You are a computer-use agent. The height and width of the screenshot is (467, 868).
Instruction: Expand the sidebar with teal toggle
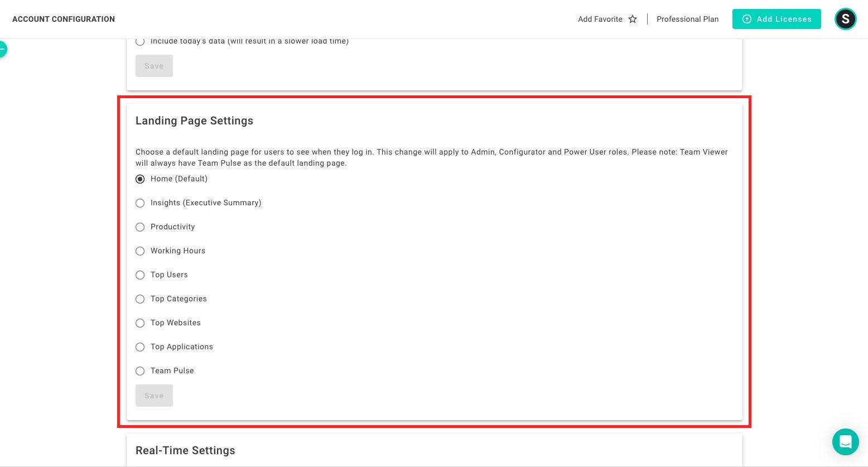tap(2, 50)
